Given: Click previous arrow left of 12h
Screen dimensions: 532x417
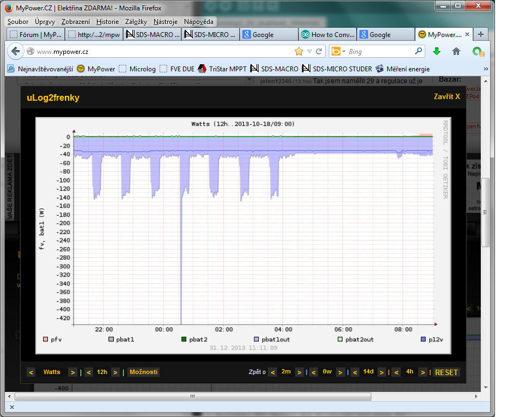Looking at the screenshot, I should pos(88,372).
